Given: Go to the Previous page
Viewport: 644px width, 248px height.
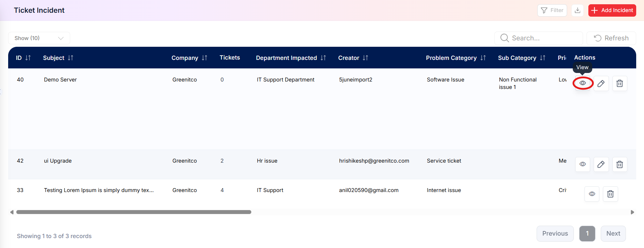Looking at the screenshot, I should [x=555, y=233].
